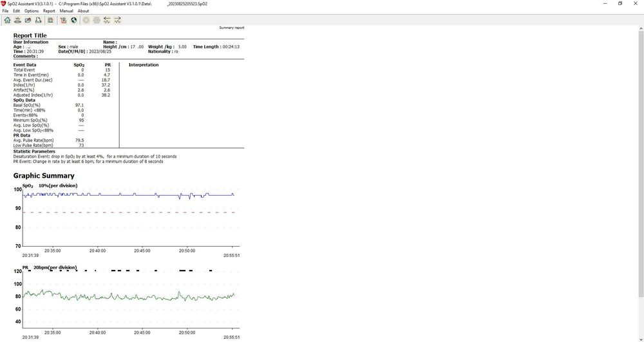Click the Graphic Summary heading

pyautogui.click(x=44, y=176)
